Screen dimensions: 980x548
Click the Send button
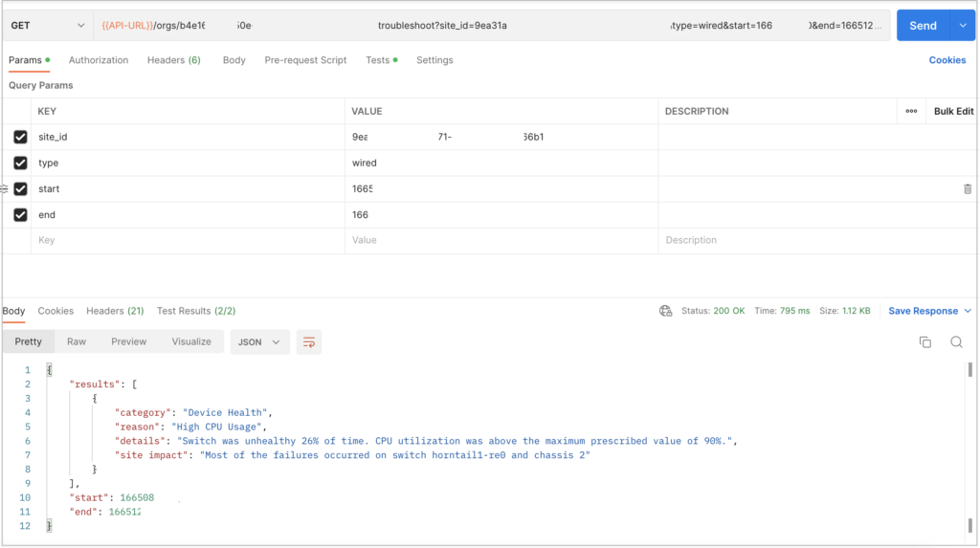click(924, 26)
